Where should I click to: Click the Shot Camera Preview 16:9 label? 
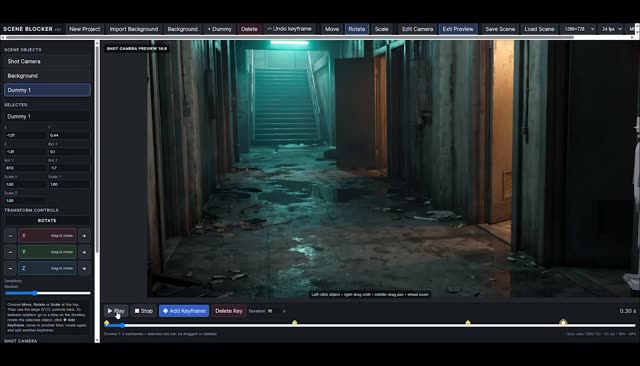coord(136,49)
